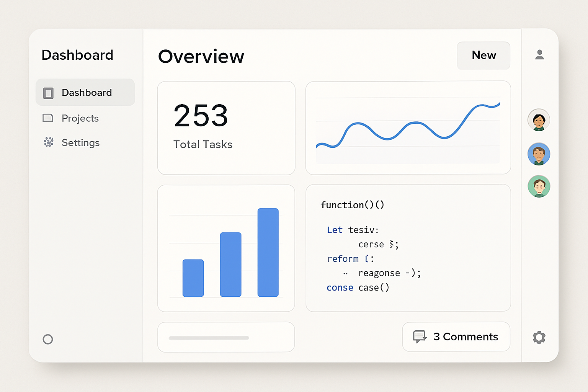The width and height of the screenshot is (588, 392).
Task: Click the green avatar in the right rail
Action: tap(539, 186)
